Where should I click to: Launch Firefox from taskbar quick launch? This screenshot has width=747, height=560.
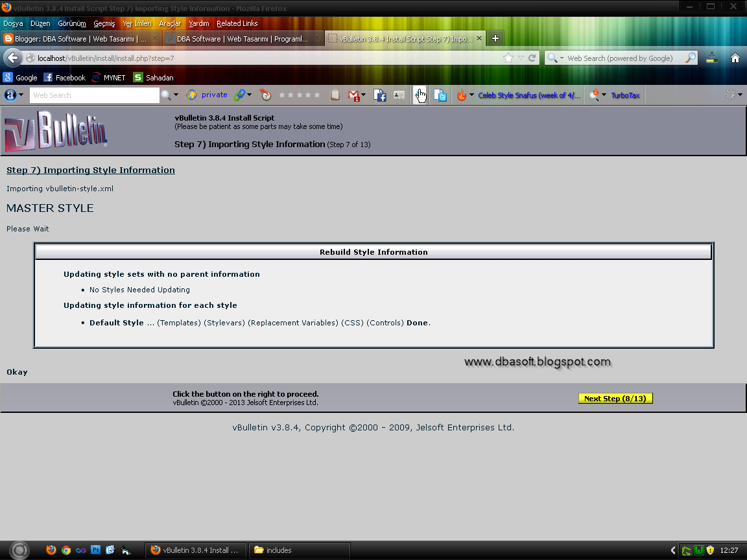[x=51, y=550]
